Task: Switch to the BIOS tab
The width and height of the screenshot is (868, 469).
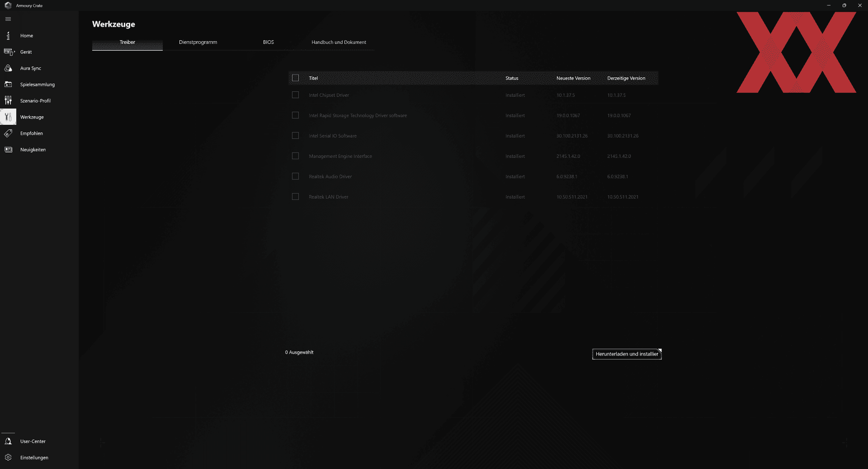Action: point(269,43)
